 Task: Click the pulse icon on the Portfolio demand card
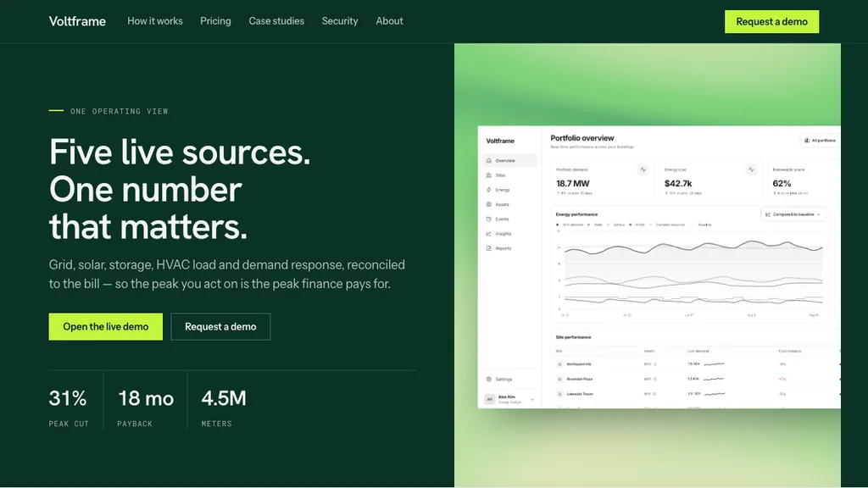click(643, 169)
